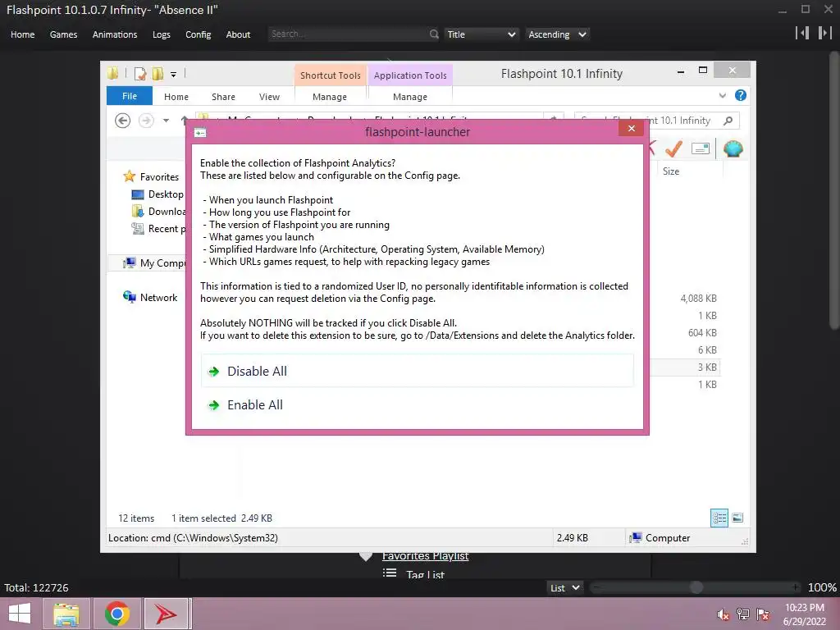
Task: Open the File tab in Explorer
Action: (x=130, y=96)
